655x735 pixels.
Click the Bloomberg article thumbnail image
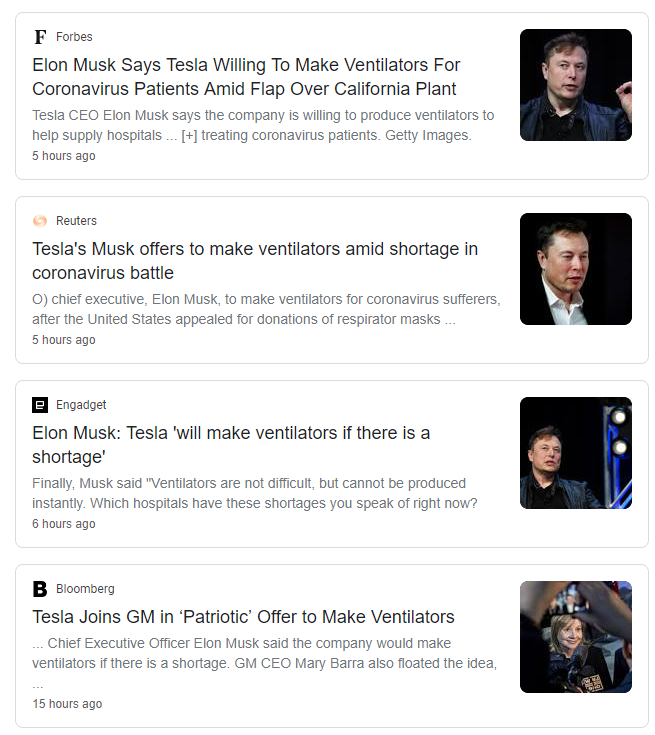coord(576,637)
